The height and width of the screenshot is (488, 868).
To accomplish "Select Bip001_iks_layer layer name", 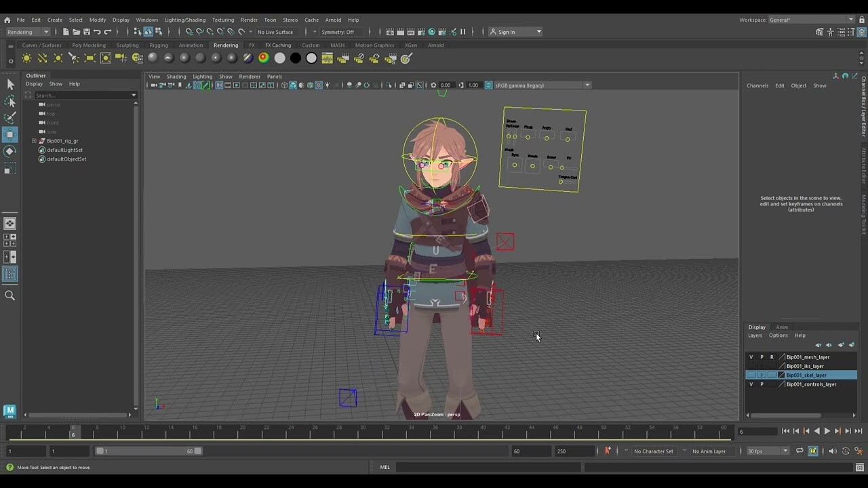I will click(x=805, y=366).
